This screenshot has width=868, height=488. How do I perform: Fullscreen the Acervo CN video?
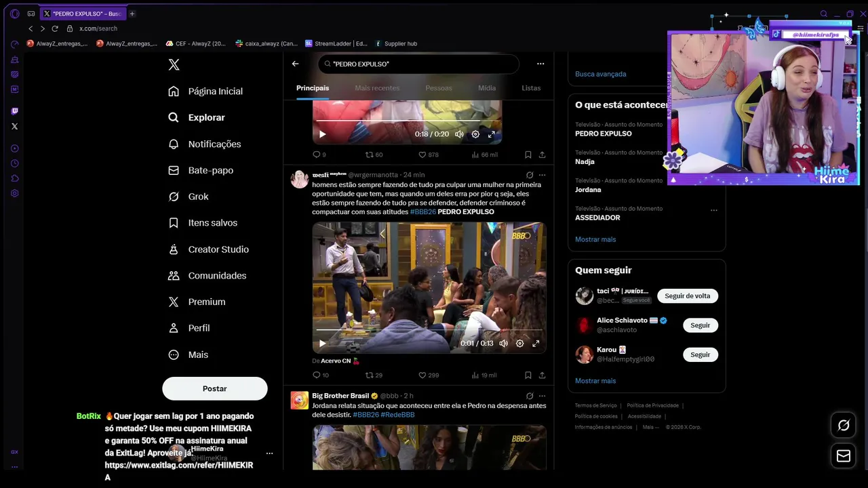coord(536,344)
